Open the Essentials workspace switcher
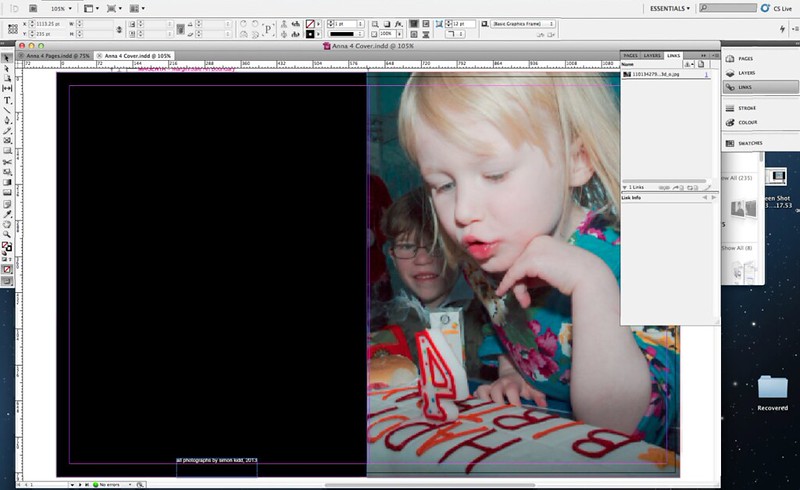The width and height of the screenshot is (800, 490). click(x=669, y=8)
